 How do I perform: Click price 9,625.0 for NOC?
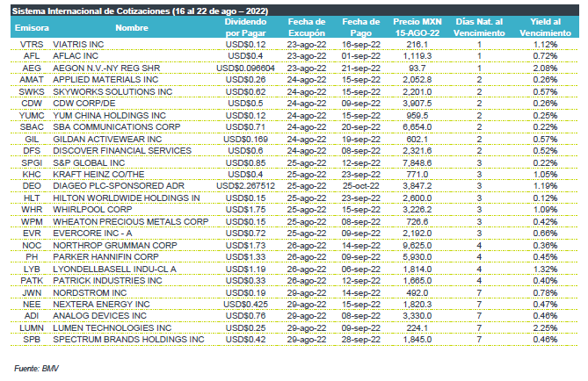(417, 246)
